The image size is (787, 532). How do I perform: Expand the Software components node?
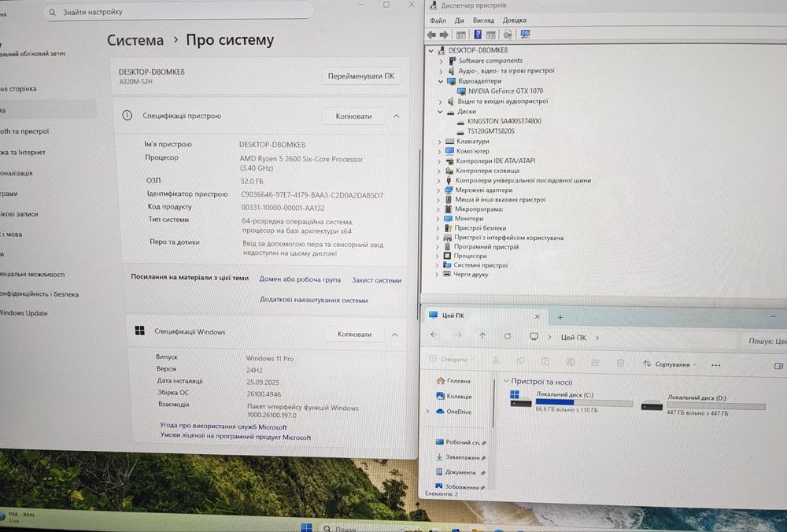pyautogui.click(x=442, y=61)
